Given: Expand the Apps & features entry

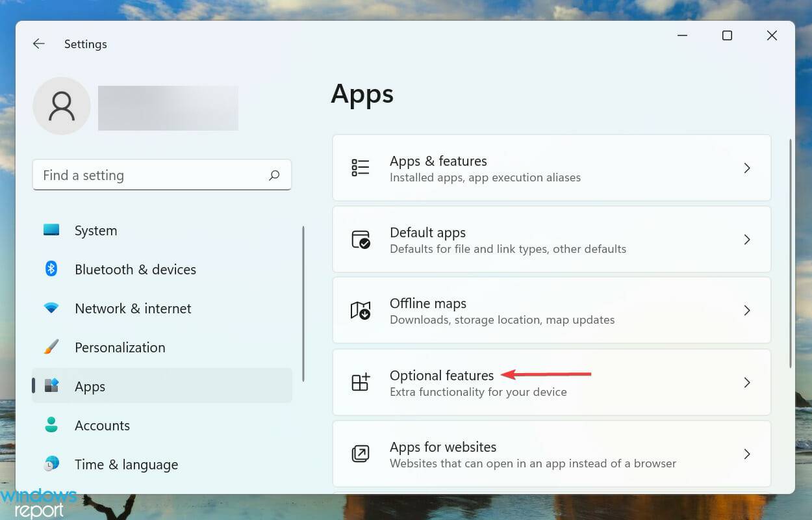Looking at the screenshot, I should pos(747,168).
